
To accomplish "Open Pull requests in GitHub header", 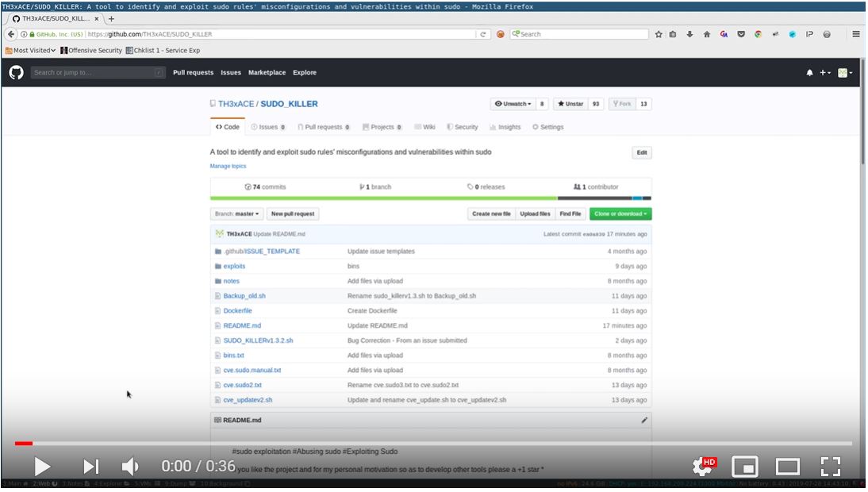I will (x=193, y=72).
